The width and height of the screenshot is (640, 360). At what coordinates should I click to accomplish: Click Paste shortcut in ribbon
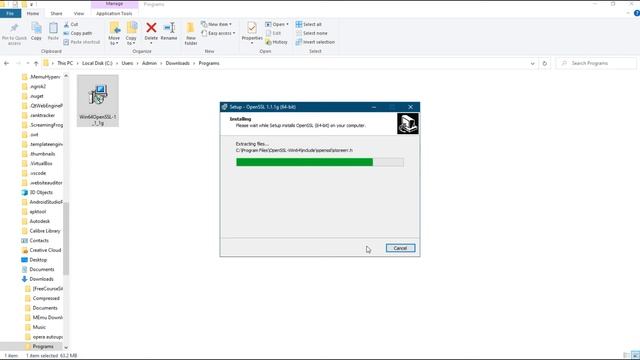tap(82, 42)
